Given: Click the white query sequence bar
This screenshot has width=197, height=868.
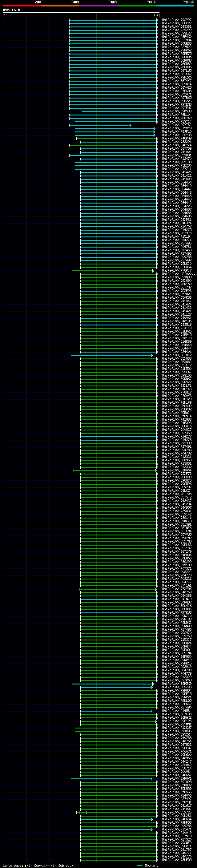Looking at the screenshot, I should click(x=81, y=12).
